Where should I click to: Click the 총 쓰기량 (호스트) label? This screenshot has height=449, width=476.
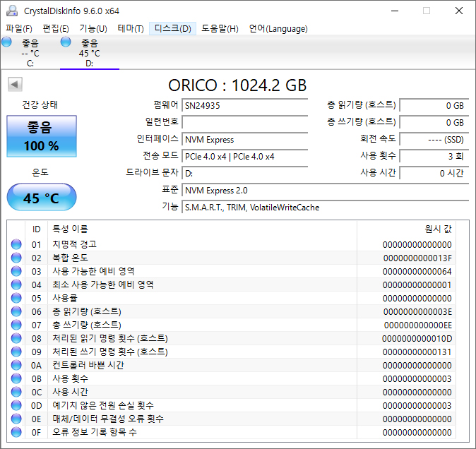[x=362, y=122]
